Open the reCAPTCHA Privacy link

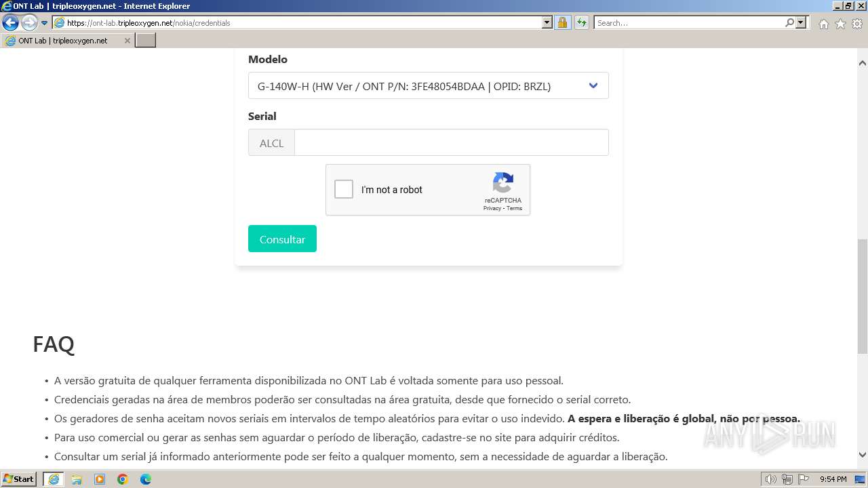pyautogui.click(x=492, y=208)
